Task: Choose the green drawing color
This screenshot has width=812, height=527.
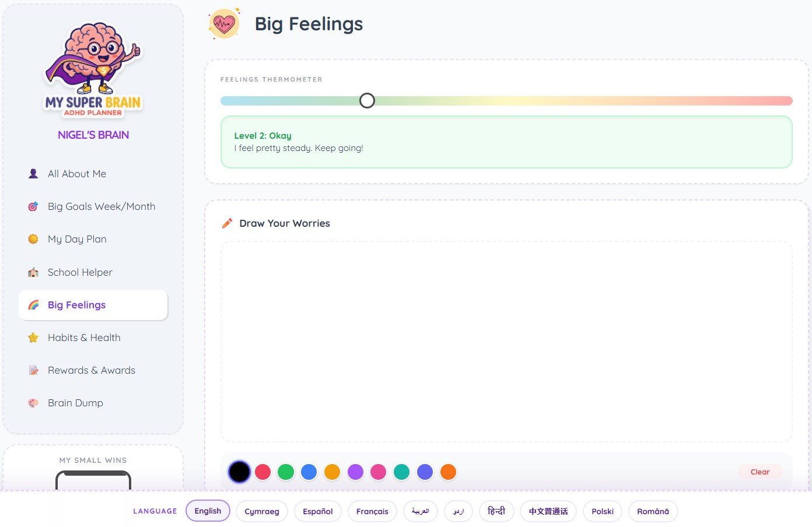Action: pos(286,472)
